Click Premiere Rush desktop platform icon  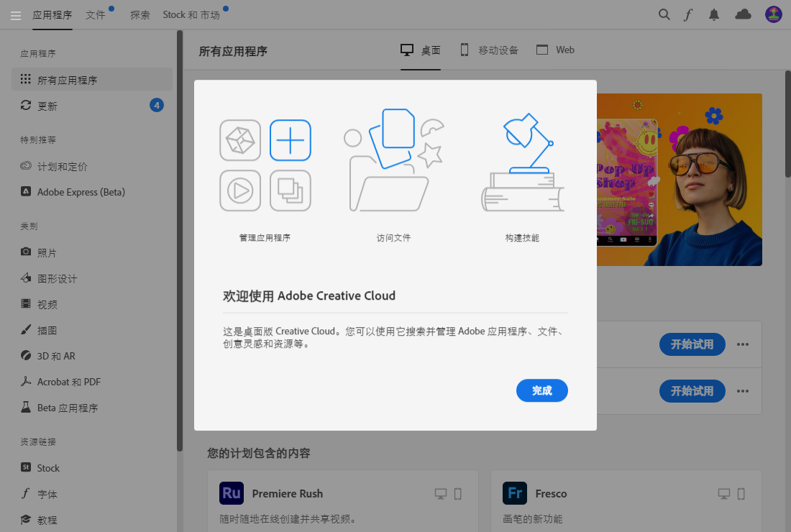coord(440,494)
